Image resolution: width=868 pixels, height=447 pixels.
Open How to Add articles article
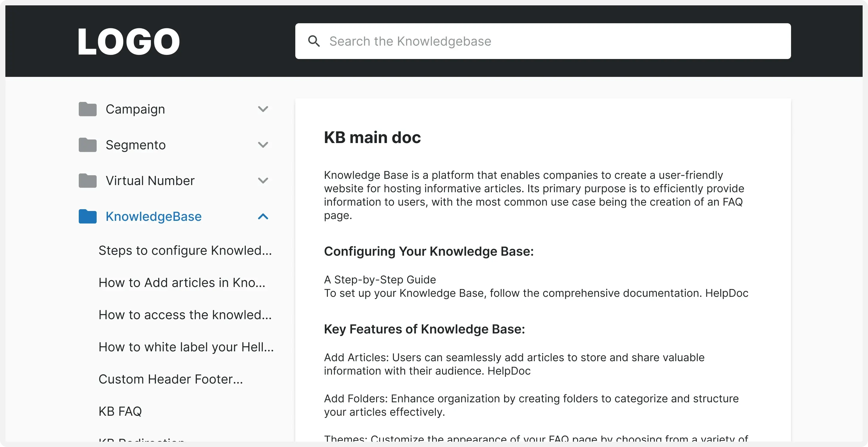point(182,283)
